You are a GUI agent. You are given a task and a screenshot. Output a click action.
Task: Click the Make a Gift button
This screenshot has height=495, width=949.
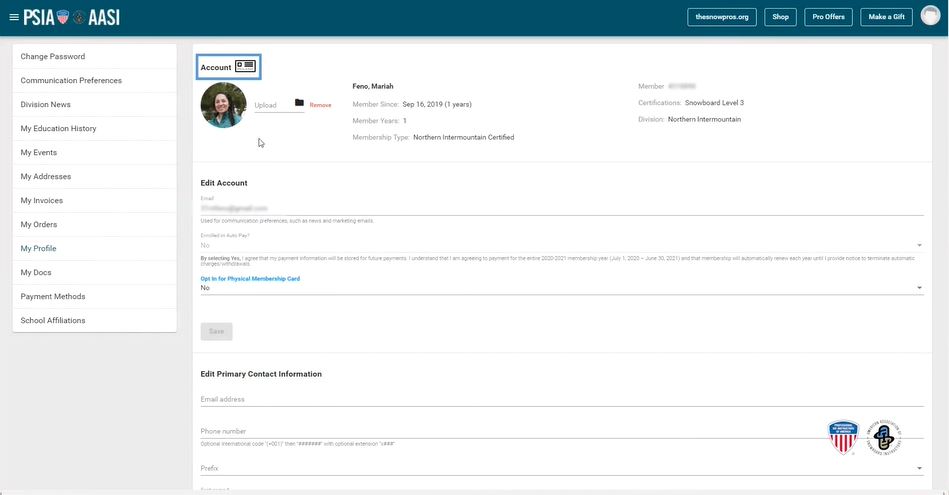886,17
